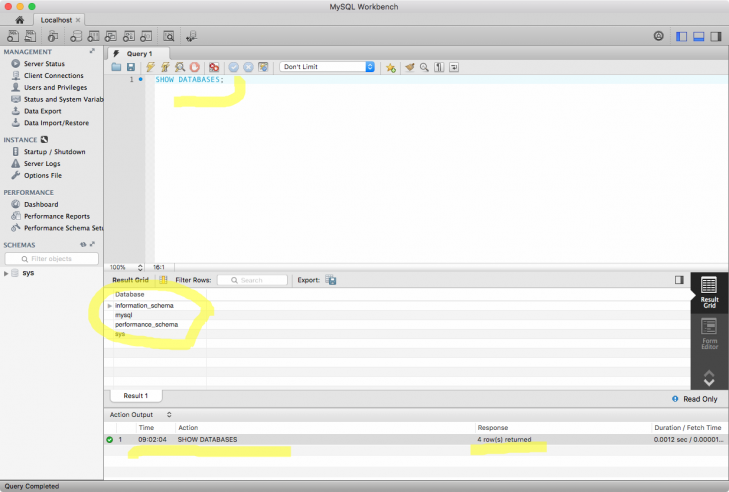The image size is (729, 492).
Task: Save the script with floppy icon
Action: 131,67
